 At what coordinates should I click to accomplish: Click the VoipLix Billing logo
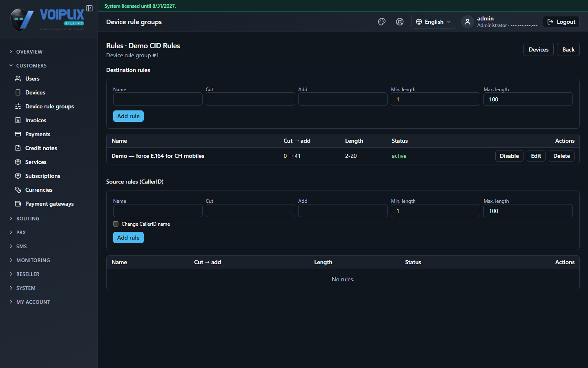[x=47, y=19]
